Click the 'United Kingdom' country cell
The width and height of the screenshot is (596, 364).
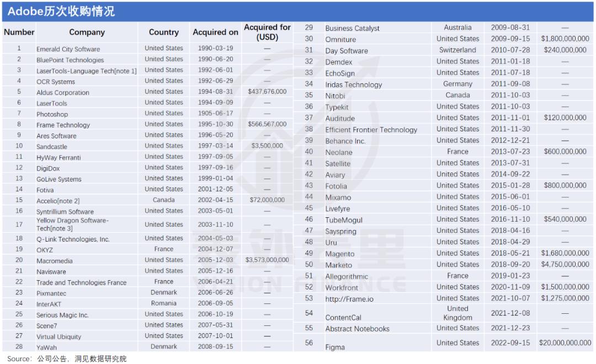tap(457, 313)
